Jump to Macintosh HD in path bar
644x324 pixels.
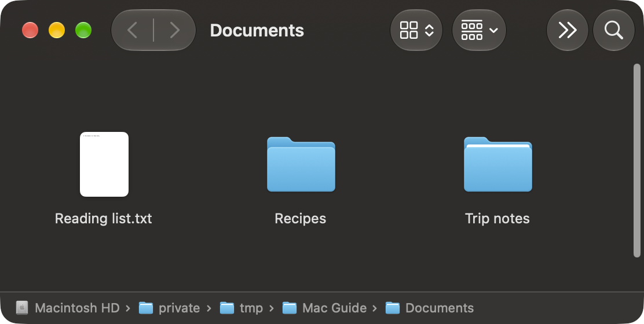click(x=68, y=308)
